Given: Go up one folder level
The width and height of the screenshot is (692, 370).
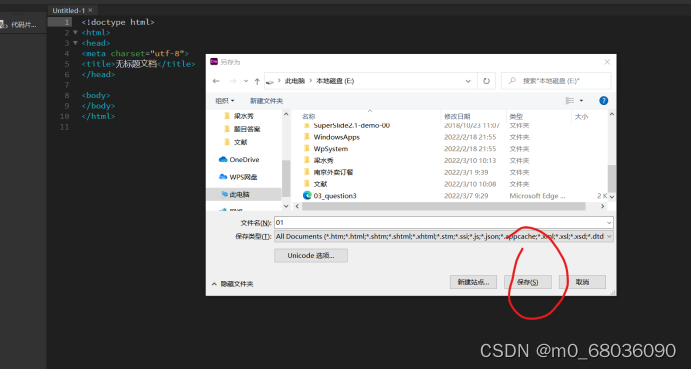Looking at the screenshot, I should point(257,81).
